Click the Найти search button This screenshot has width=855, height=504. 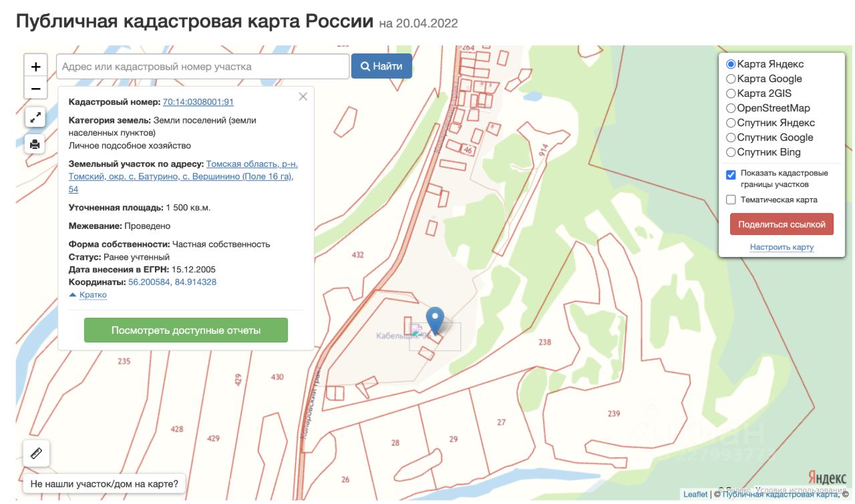point(381,66)
